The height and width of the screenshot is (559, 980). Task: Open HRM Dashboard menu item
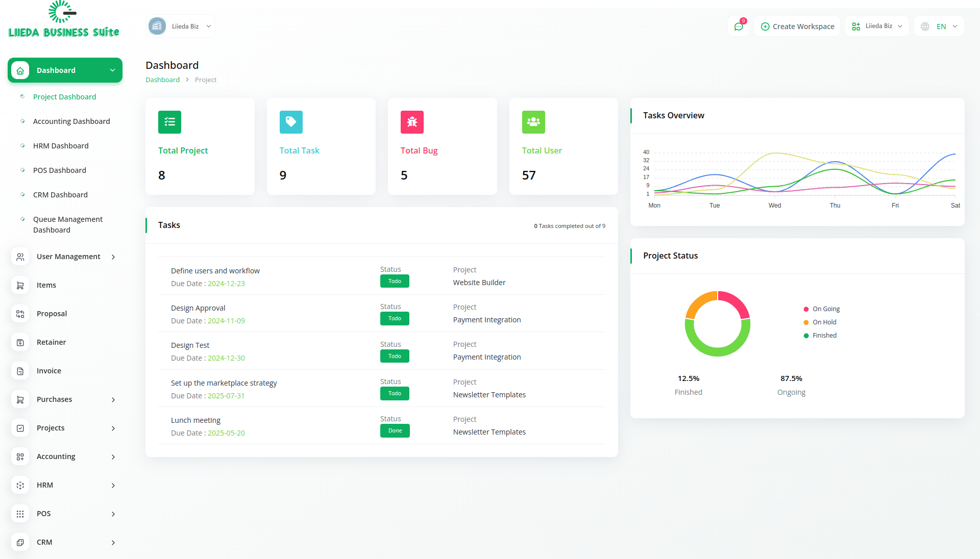61,146
